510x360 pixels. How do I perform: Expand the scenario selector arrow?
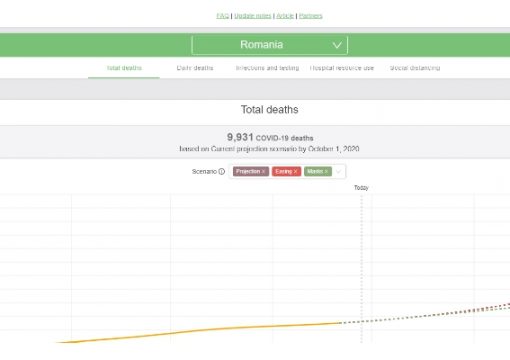click(338, 172)
